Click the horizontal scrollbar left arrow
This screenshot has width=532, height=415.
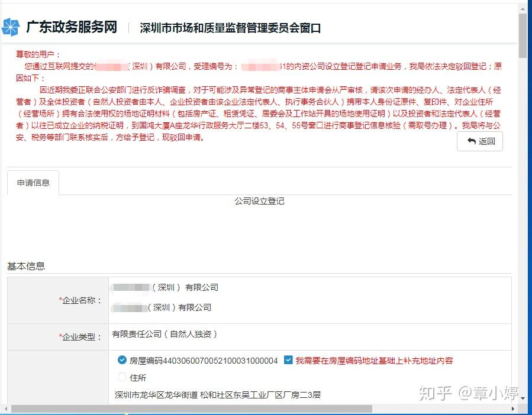[5, 408]
